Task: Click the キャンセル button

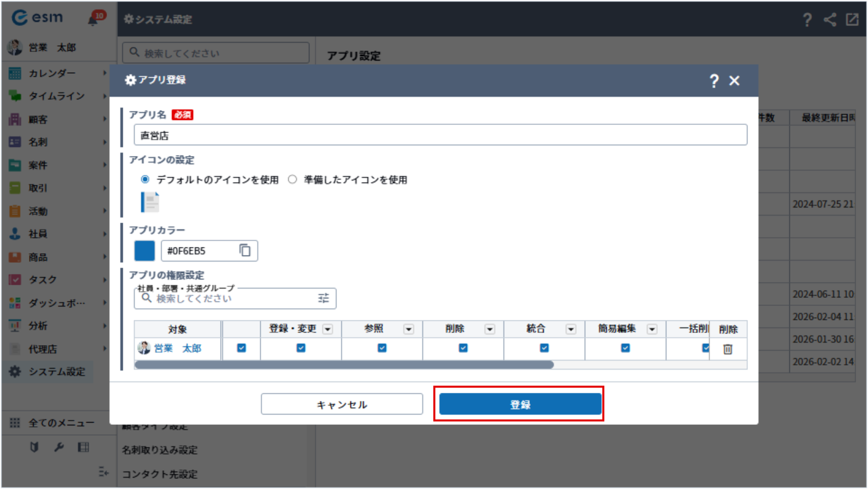Action: click(341, 404)
